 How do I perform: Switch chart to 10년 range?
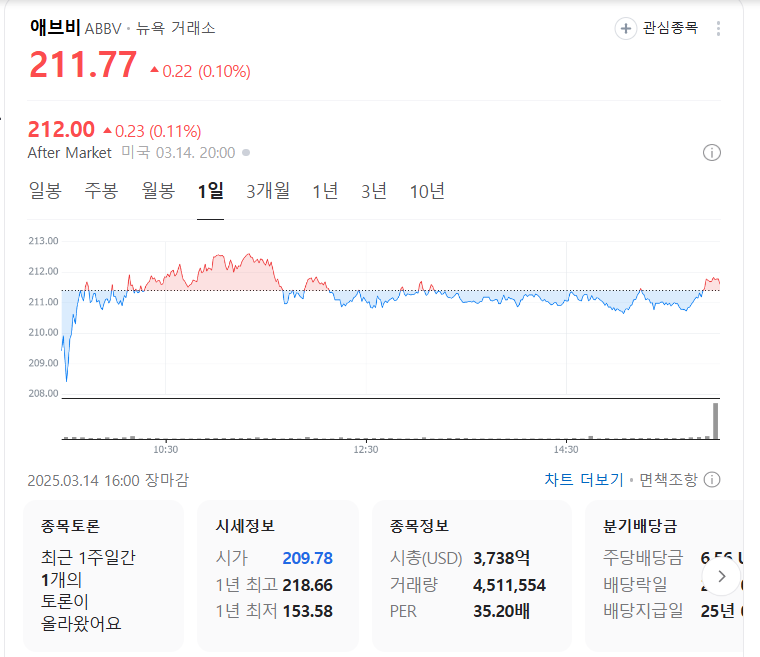tap(427, 191)
